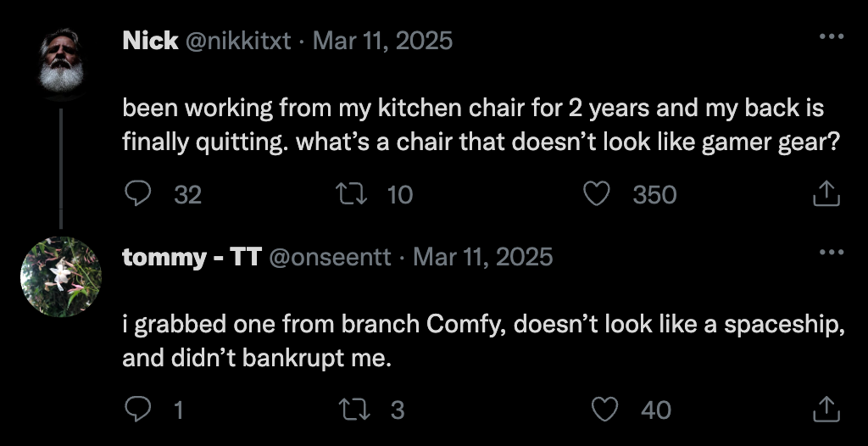Like Nick's tweet with 350 likes
The width and height of the screenshot is (868, 446).
[598, 194]
